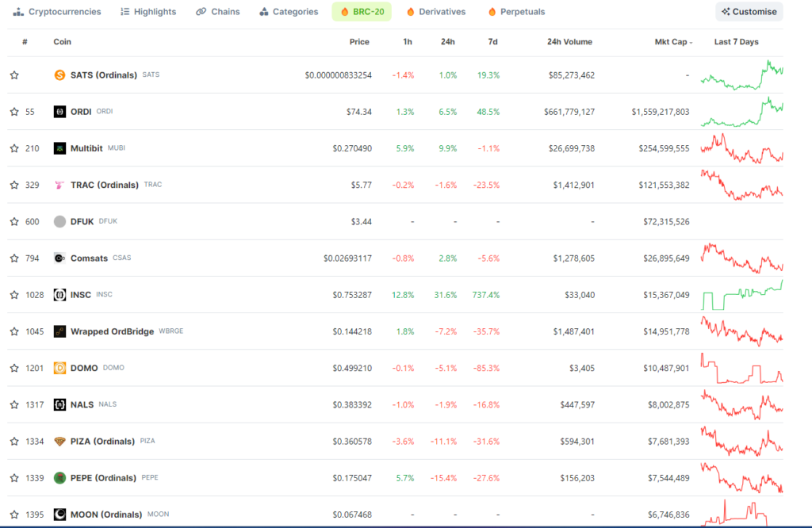Screen dimensions: 812x528
Task: Sort by the Price column header
Action: [x=359, y=42]
